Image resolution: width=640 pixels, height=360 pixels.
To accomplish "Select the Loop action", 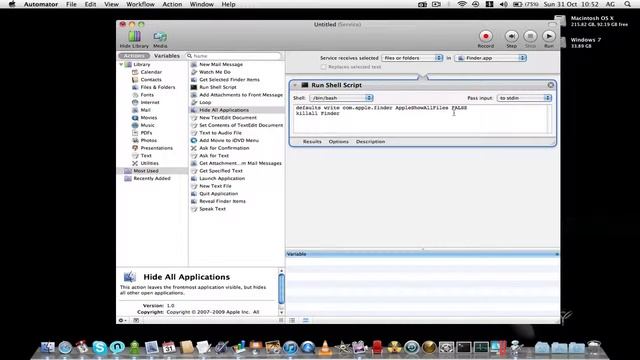I will pos(205,102).
